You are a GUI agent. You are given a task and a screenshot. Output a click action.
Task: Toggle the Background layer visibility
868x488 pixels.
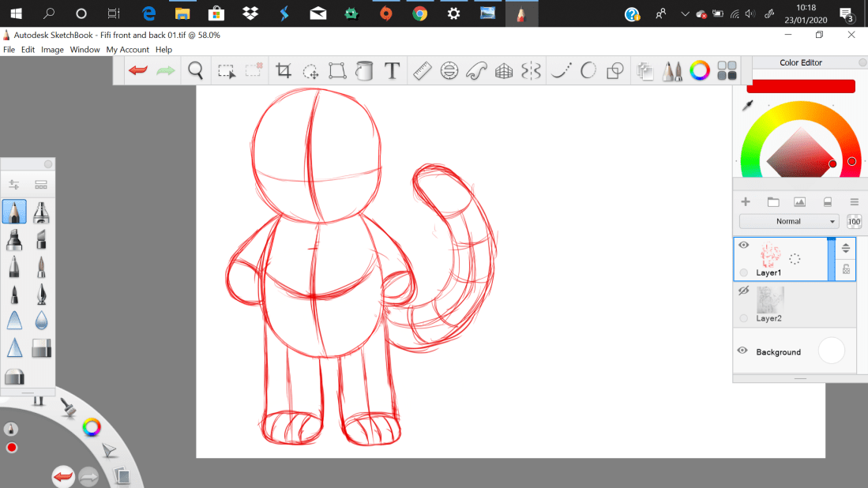tap(742, 351)
